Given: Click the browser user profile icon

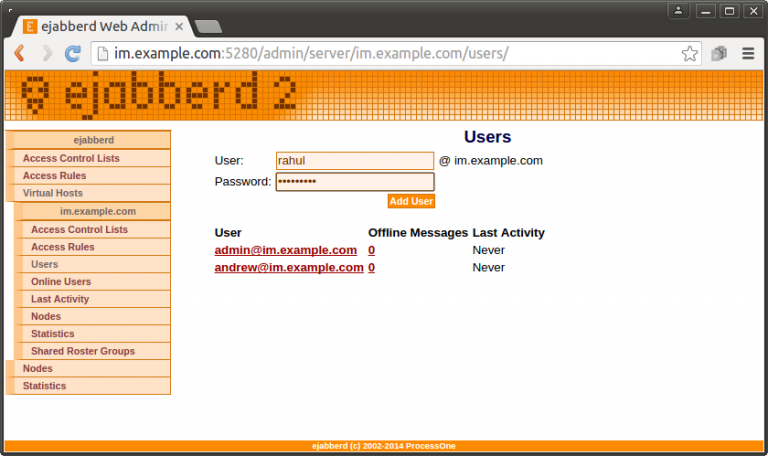Looking at the screenshot, I should pyautogui.click(x=679, y=11).
